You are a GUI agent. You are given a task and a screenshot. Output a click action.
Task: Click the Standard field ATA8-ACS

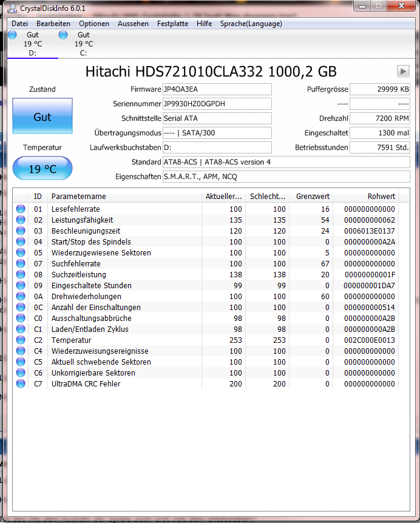coord(286,162)
